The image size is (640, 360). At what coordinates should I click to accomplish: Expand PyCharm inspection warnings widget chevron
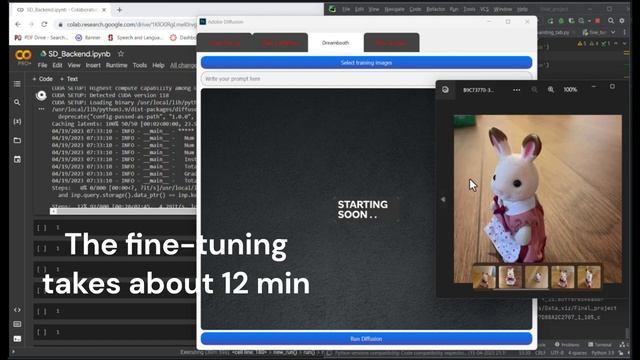[624, 43]
